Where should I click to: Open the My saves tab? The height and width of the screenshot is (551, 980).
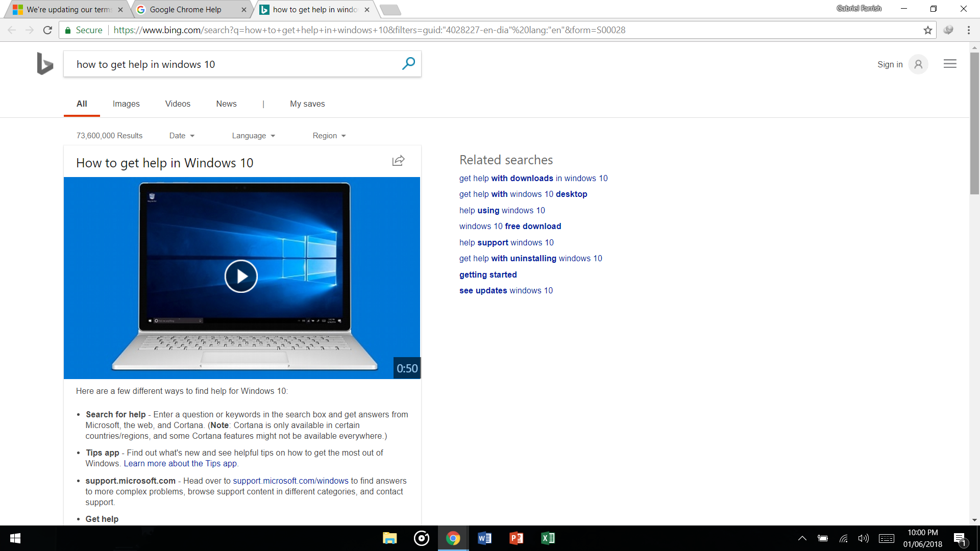coord(307,104)
